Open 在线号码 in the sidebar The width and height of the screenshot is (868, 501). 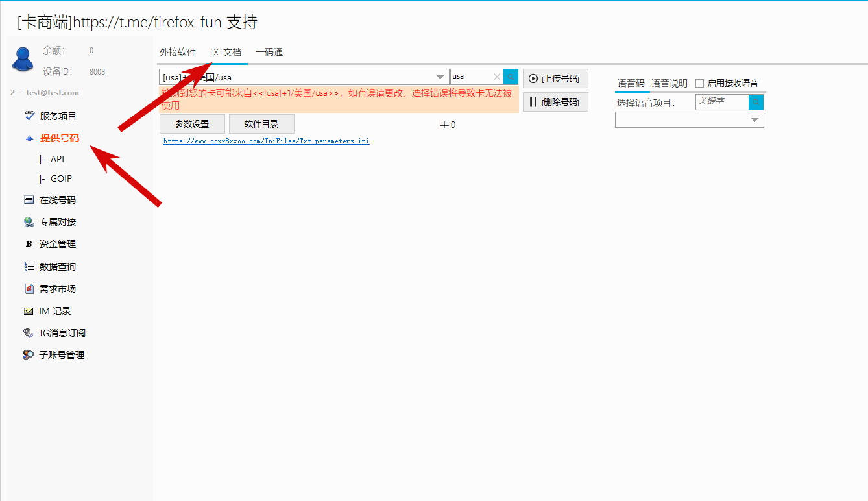(x=58, y=200)
